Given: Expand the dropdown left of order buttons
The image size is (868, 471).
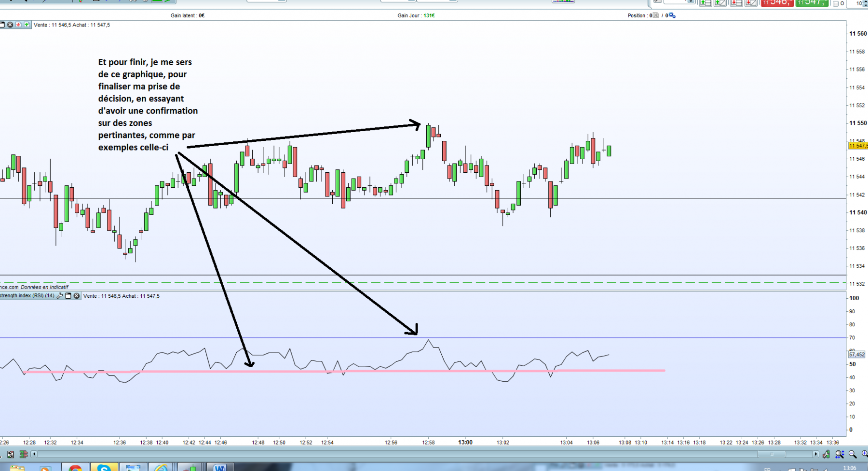Looking at the screenshot, I should click(691, 1).
